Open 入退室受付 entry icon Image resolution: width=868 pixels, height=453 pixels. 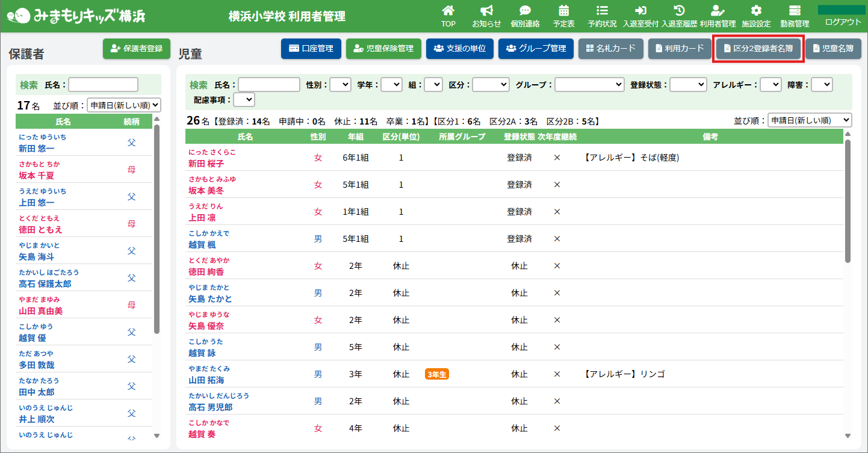tap(640, 11)
